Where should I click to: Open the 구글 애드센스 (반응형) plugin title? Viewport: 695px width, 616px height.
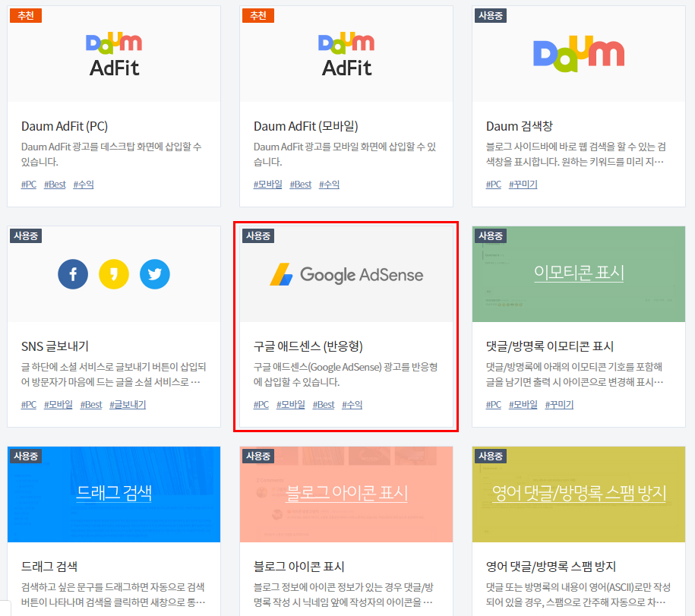[308, 346]
